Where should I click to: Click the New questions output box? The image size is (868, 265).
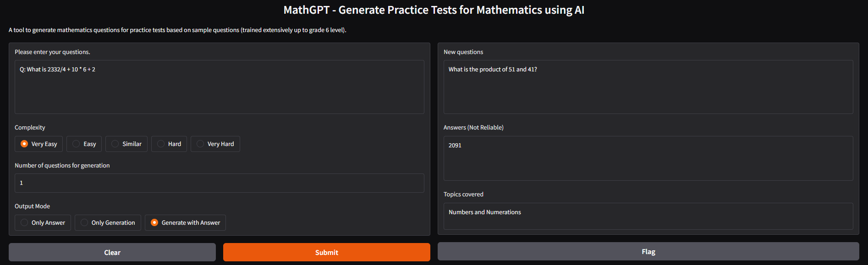point(648,87)
